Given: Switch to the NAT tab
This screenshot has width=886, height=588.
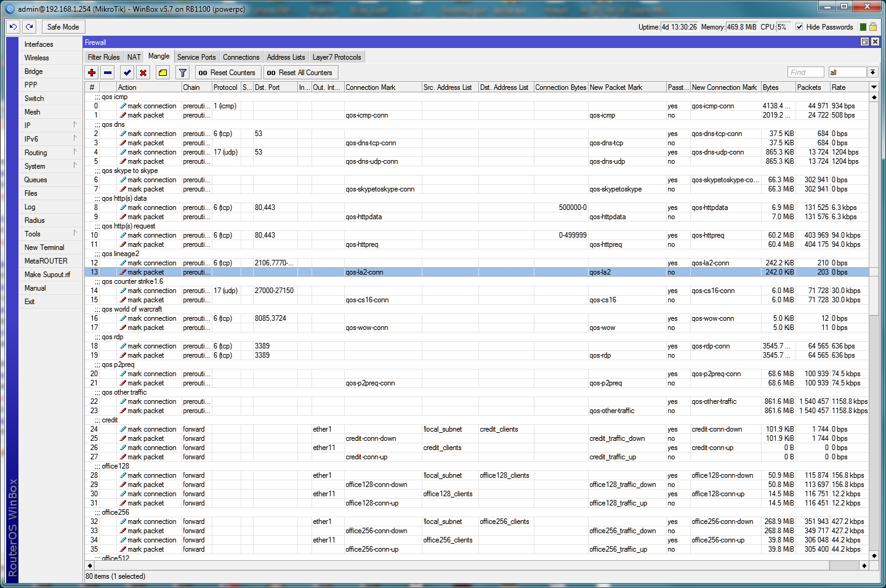Looking at the screenshot, I should click(x=134, y=57).
